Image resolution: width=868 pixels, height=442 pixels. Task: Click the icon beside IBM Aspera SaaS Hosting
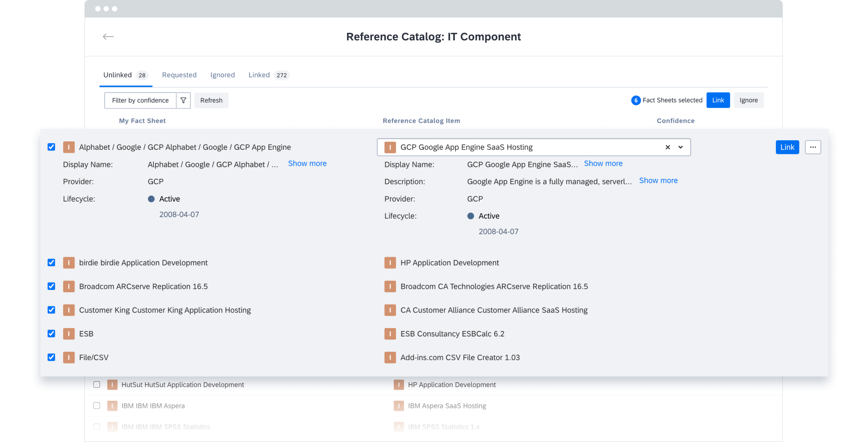click(399, 405)
